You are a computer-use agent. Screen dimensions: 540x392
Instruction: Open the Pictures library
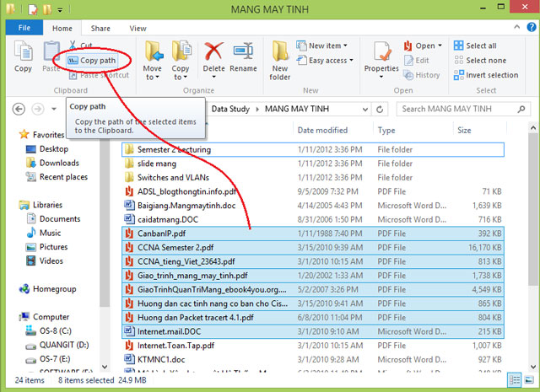[x=46, y=247]
